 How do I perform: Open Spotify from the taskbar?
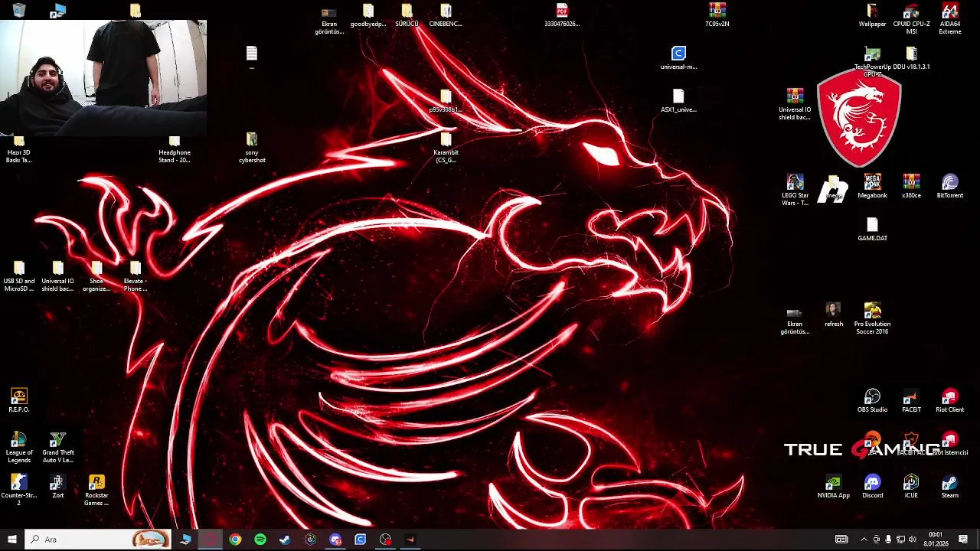[260, 540]
